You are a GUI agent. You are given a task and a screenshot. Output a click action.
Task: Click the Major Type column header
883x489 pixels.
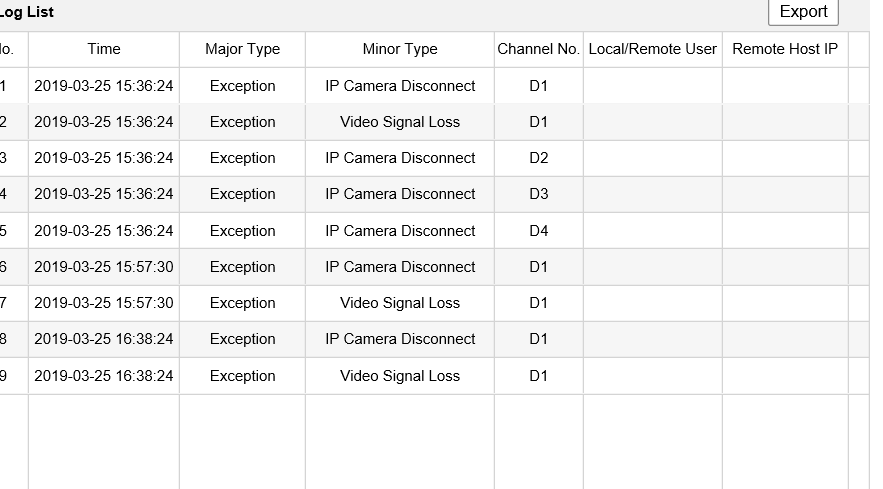[x=242, y=49]
